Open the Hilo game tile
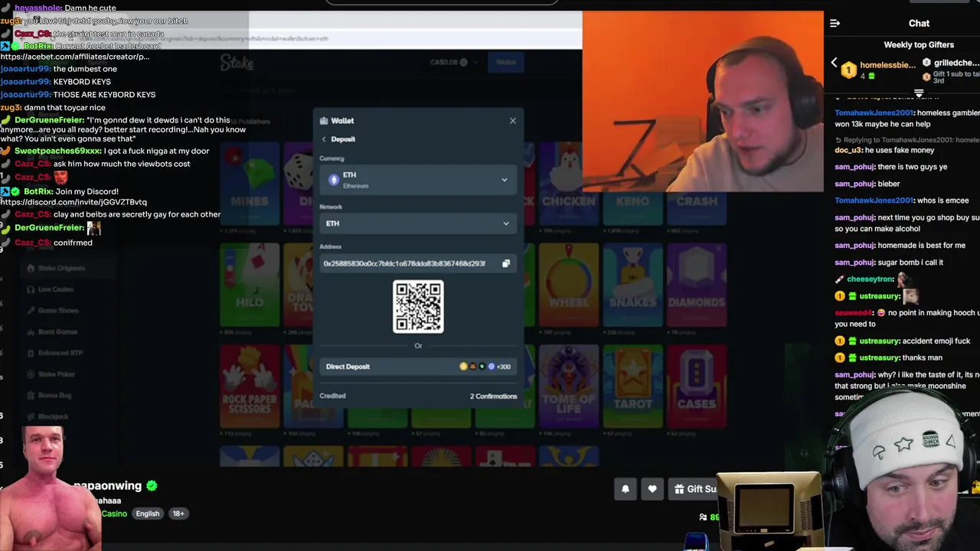The height and width of the screenshot is (551, 980). 250,283
